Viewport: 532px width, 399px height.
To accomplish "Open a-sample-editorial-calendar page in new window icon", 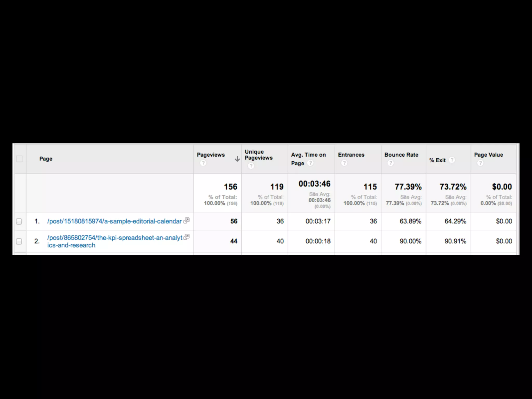I will click(187, 221).
